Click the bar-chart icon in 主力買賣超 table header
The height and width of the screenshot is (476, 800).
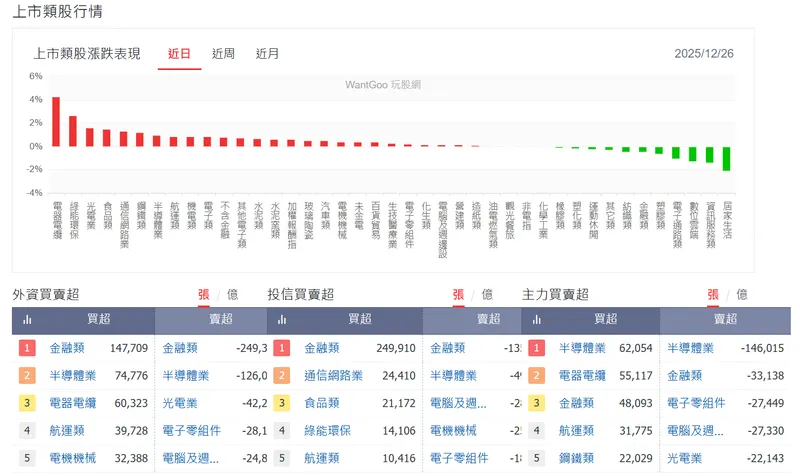tap(538, 320)
